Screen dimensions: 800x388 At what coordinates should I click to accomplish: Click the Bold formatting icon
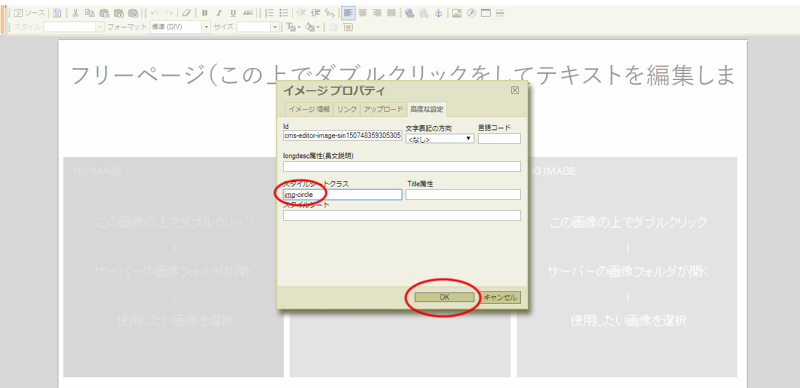point(205,13)
